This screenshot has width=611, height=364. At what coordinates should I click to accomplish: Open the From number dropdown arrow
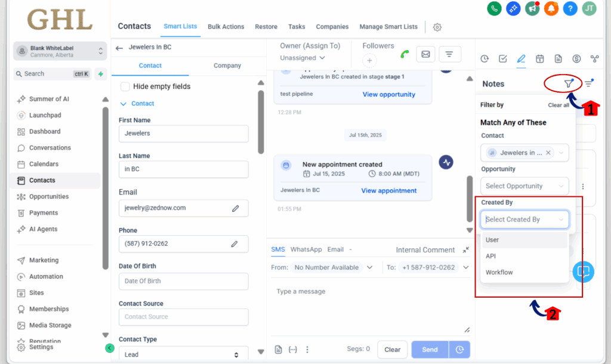pos(370,268)
